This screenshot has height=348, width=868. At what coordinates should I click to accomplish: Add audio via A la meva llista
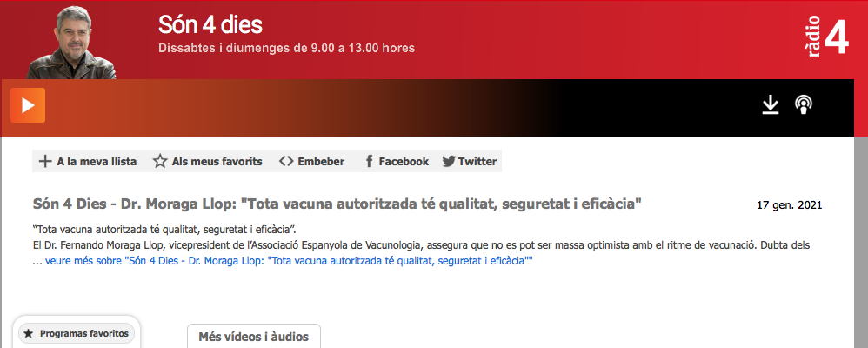pyautogui.click(x=97, y=162)
